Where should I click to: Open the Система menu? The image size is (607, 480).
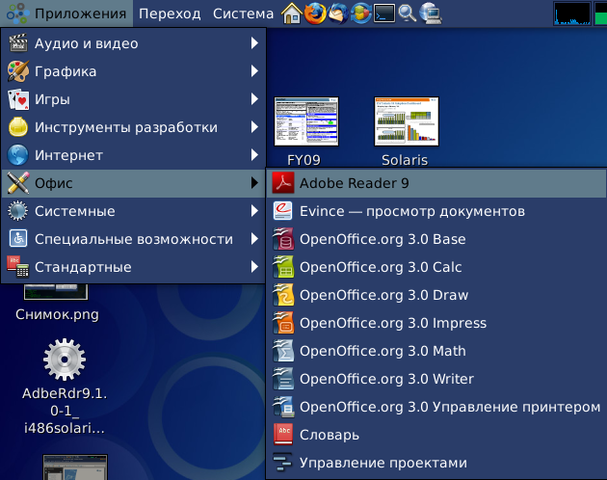243,14
